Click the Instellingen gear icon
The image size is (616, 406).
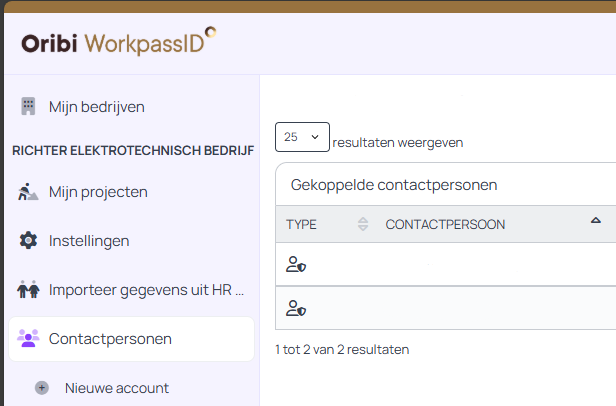point(28,241)
